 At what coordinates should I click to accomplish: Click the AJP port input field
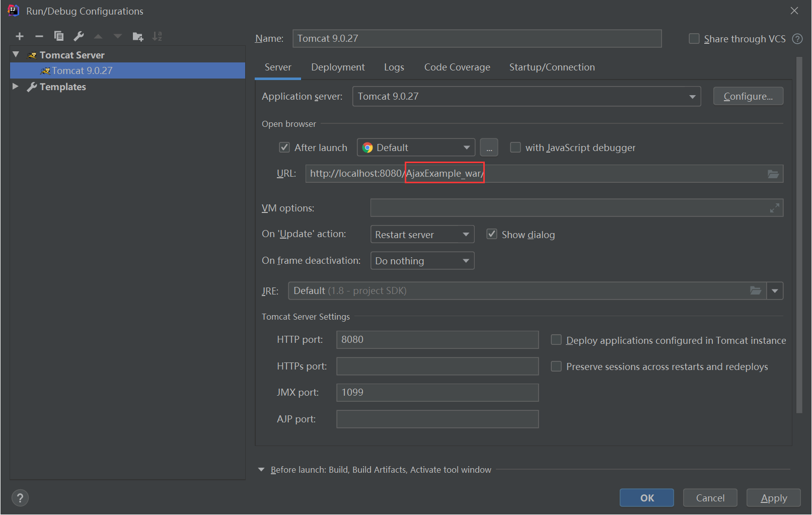(437, 419)
